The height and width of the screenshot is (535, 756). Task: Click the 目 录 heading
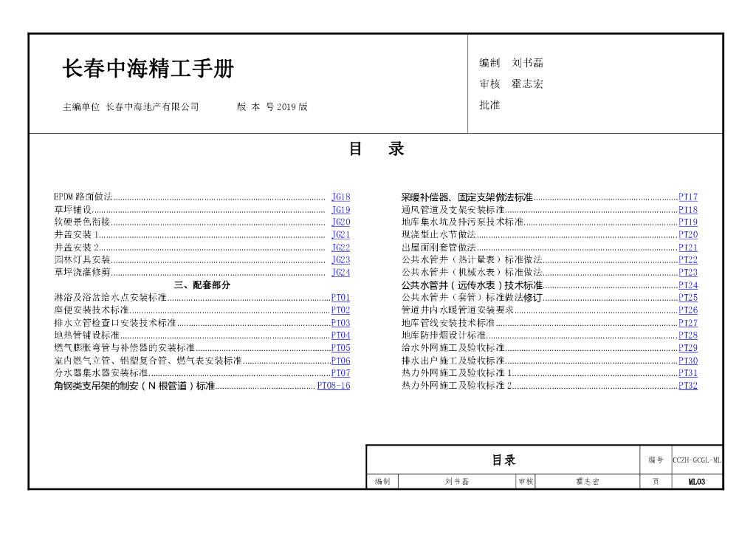pos(377,149)
